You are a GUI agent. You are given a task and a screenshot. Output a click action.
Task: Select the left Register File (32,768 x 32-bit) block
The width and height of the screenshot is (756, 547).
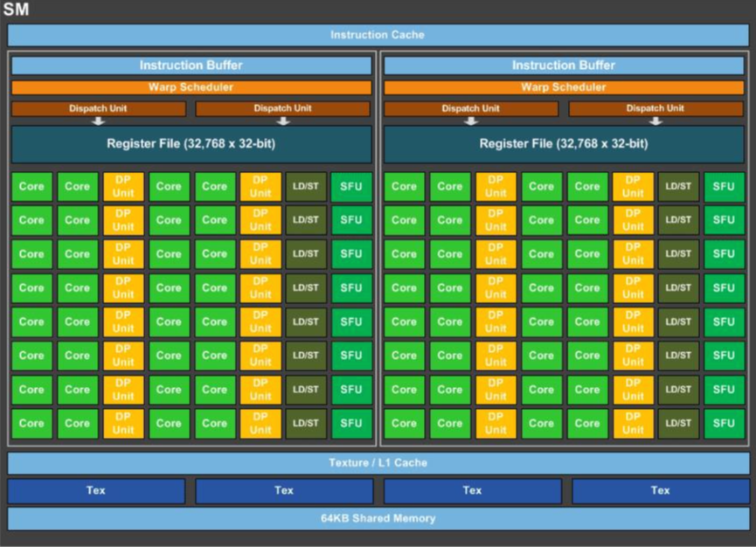point(191,144)
